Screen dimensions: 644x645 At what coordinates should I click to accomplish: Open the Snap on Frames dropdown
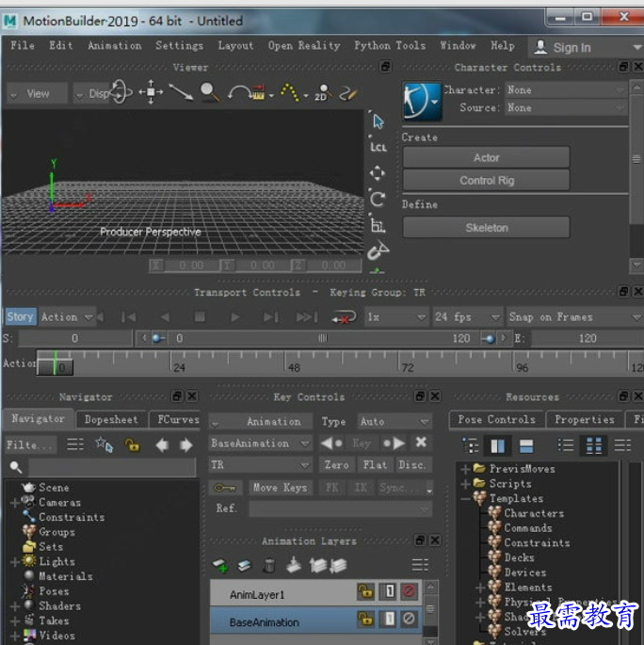pyautogui.click(x=575, y=317)
